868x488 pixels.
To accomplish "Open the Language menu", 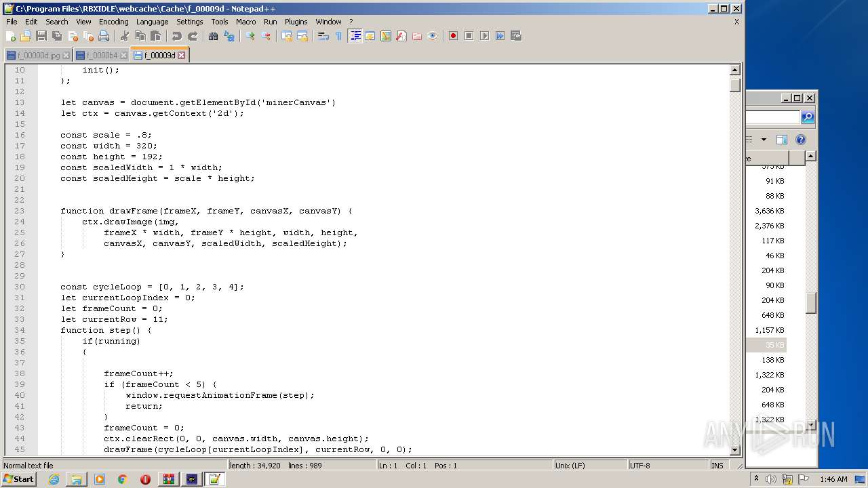I will (x=152, y=22).
